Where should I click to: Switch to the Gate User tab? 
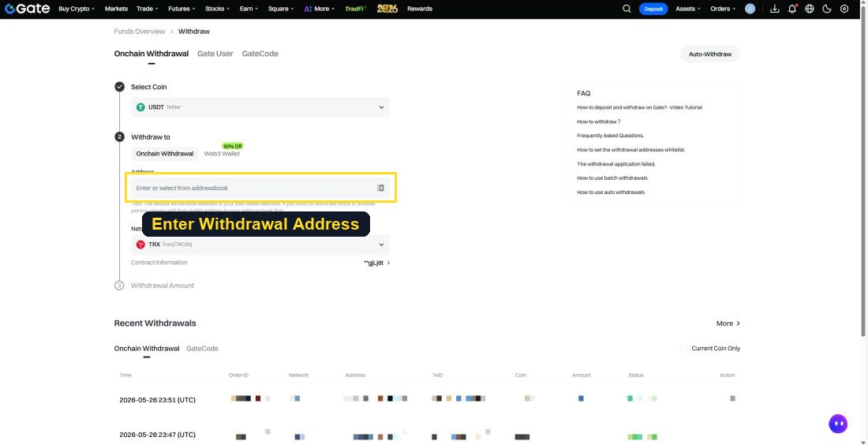point(215,54)
